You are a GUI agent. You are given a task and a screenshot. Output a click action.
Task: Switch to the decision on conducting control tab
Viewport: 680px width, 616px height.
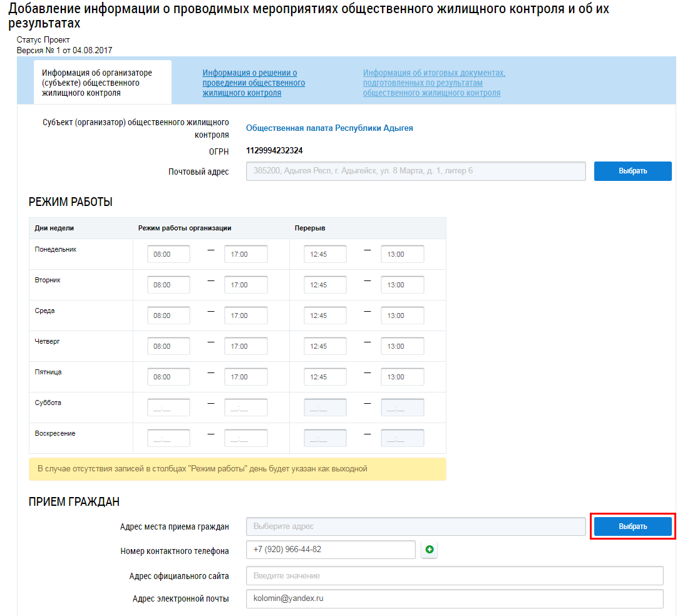pyautogui.click(x=254, y=83)
